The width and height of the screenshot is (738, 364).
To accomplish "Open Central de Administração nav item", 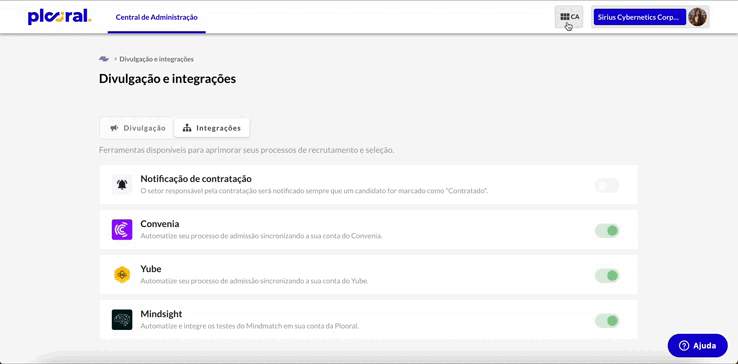I will point(157,17).
